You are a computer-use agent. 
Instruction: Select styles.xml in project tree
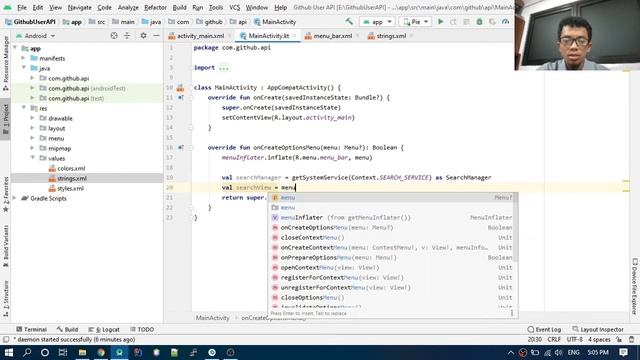click(x=71, y=188)
